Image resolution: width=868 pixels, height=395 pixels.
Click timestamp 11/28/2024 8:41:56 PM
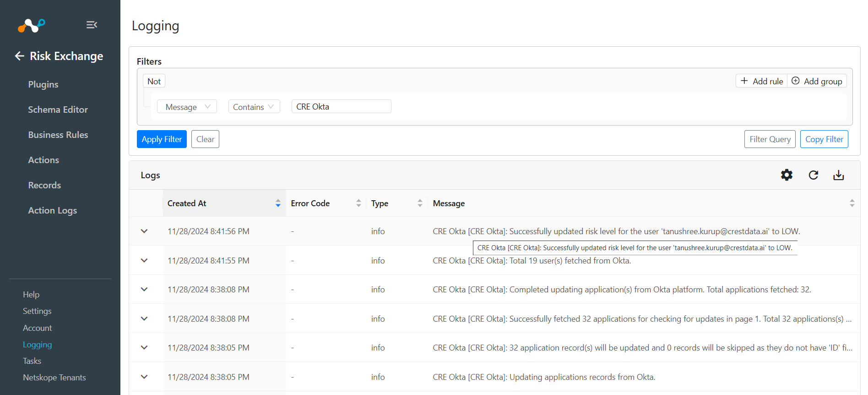pos(208,231)
